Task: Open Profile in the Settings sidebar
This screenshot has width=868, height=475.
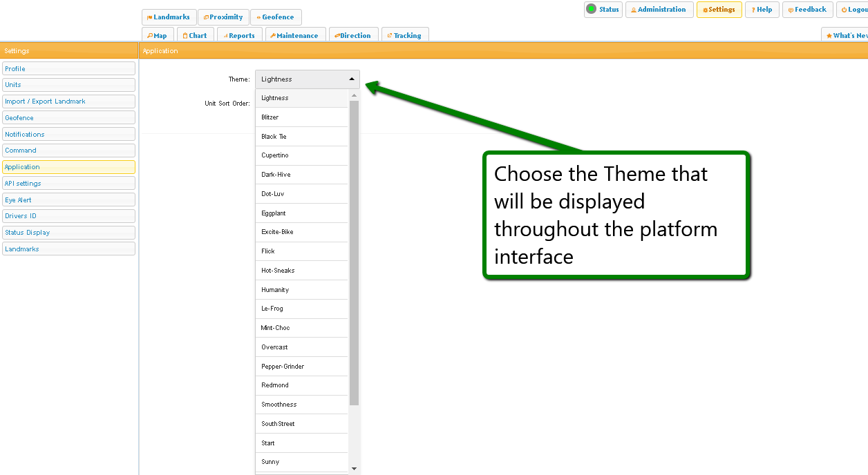Action: [68, 69]
